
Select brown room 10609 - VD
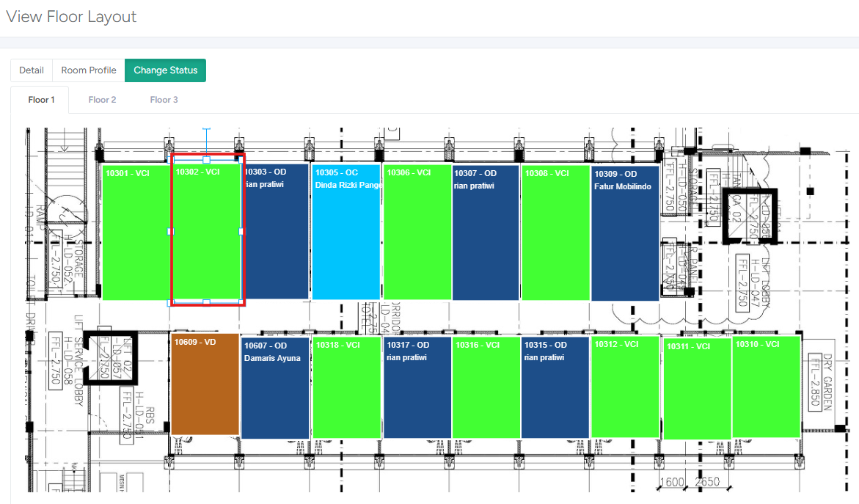(205, 384)
